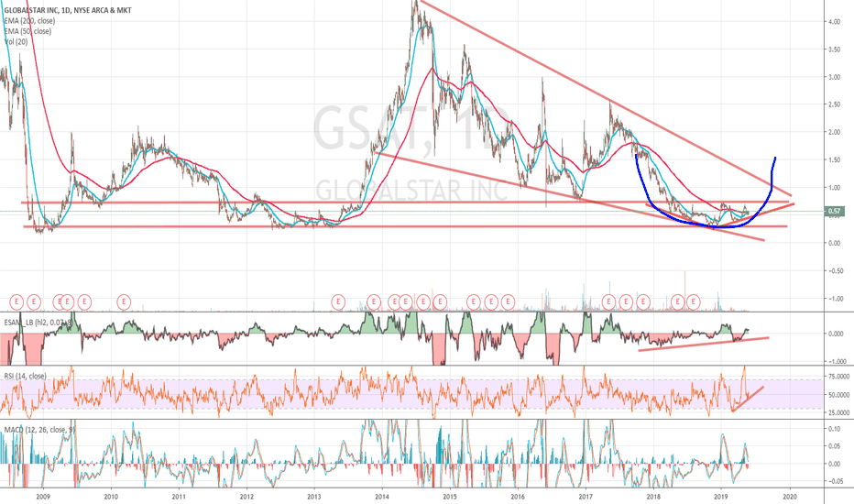Click the 75.0000 RSI scale value
Image resolution: width=854 pixels, height=504 pixels.
838,377
